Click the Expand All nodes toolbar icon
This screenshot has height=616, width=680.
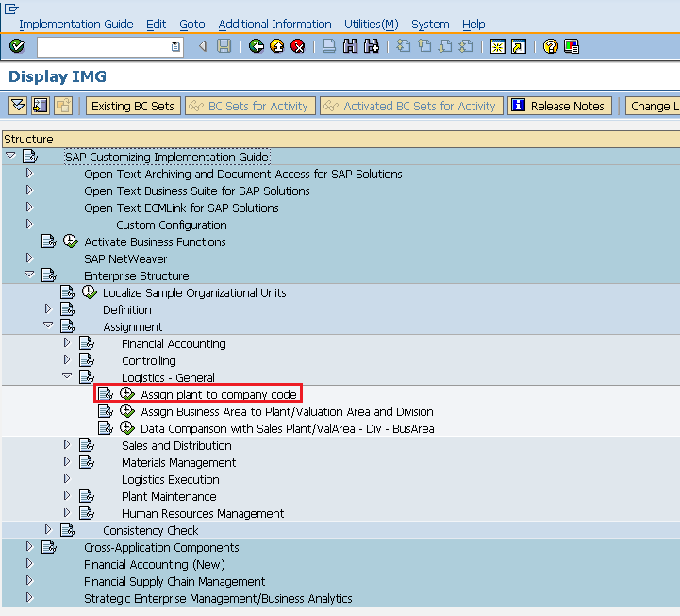18,106
